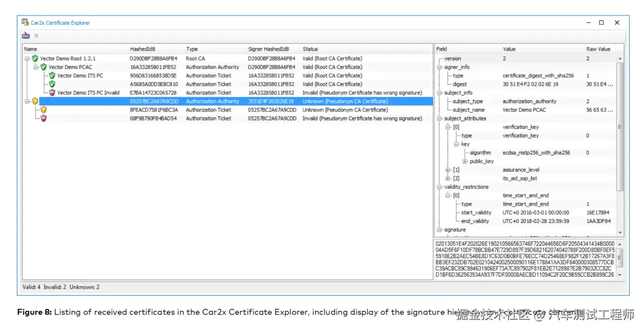Select hash 08F9B790FB4BAD54 ticket row
The image size is (644, 331).
coord(228,118)
